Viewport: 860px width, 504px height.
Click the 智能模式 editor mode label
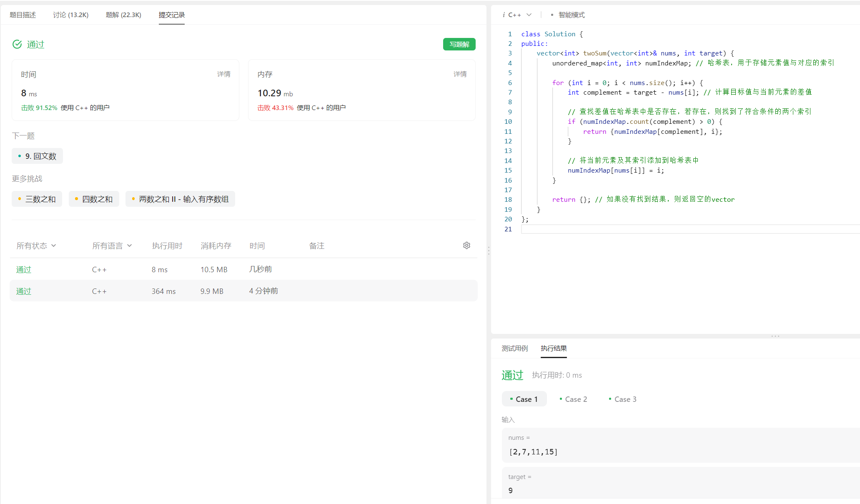[x=572, y=15]
